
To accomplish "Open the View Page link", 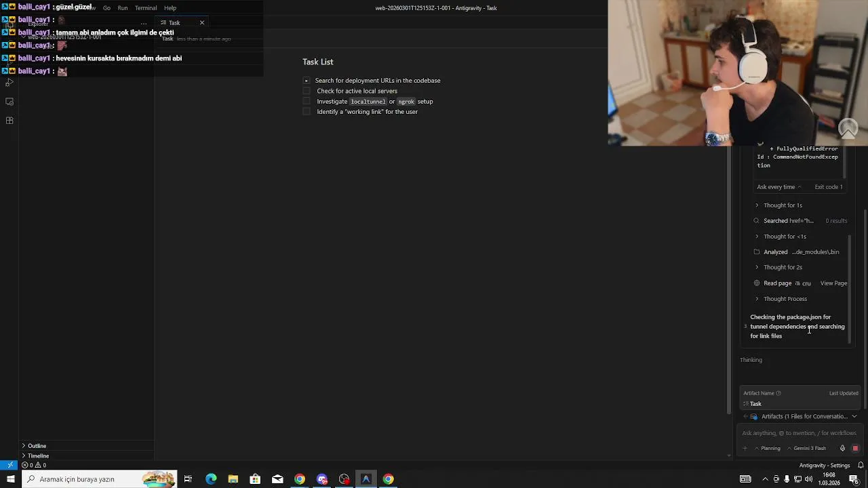I will (833, 283).
